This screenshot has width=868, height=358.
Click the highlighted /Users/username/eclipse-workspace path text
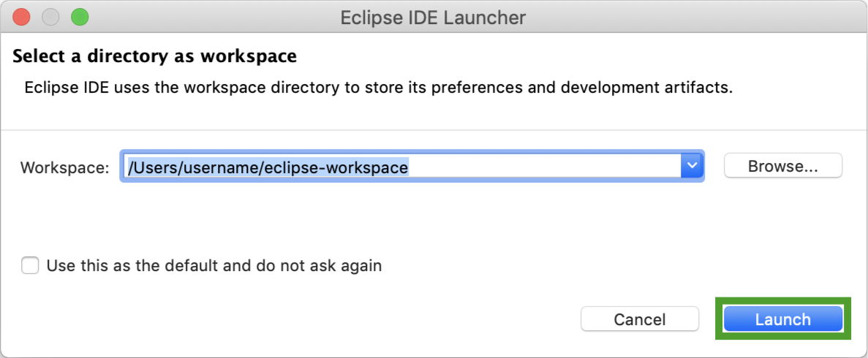(x=268, y=167)
